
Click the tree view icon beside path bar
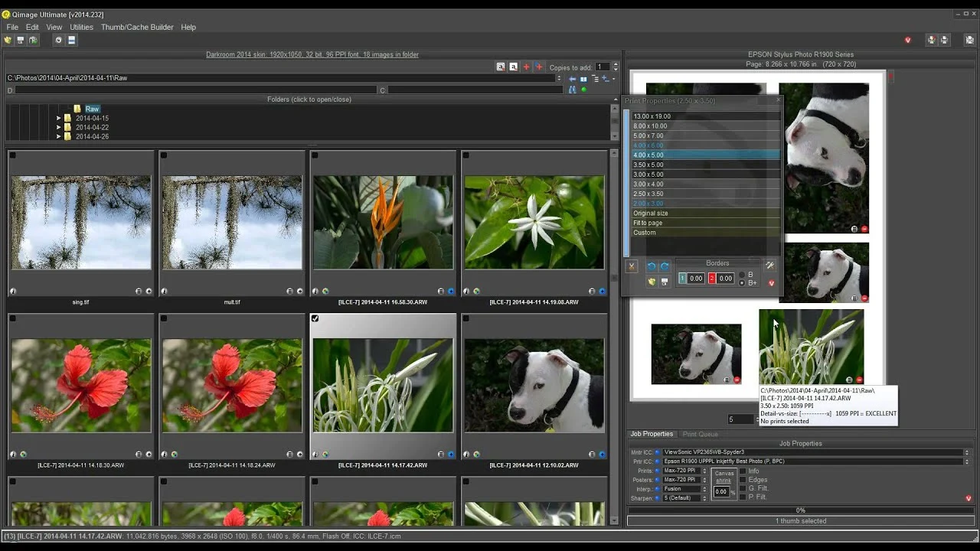(595, 79)
